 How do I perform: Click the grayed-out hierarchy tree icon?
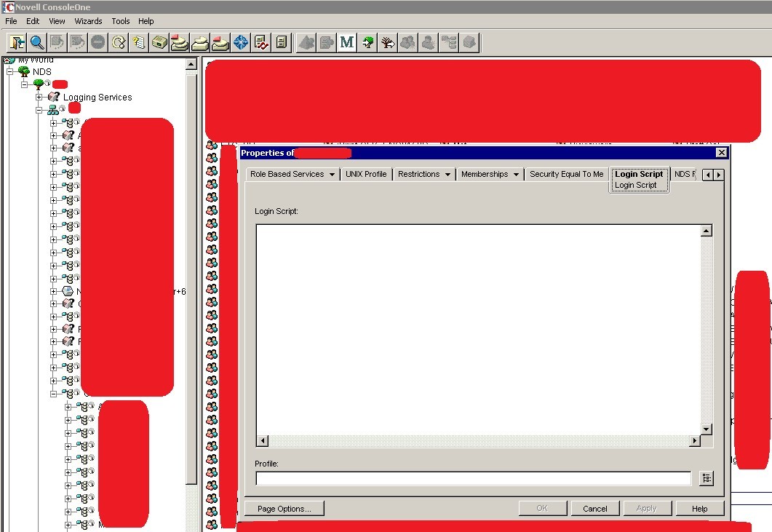[448, 42]
